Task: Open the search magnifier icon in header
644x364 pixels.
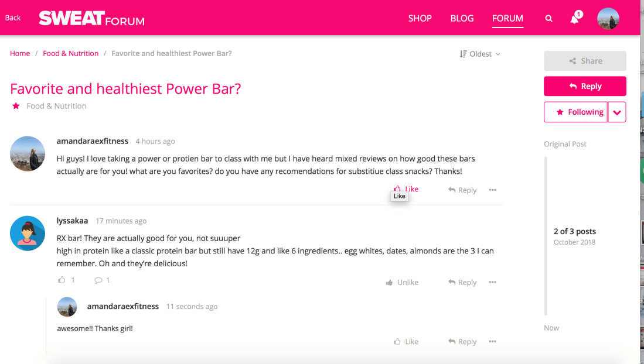Action: [548, 19]
